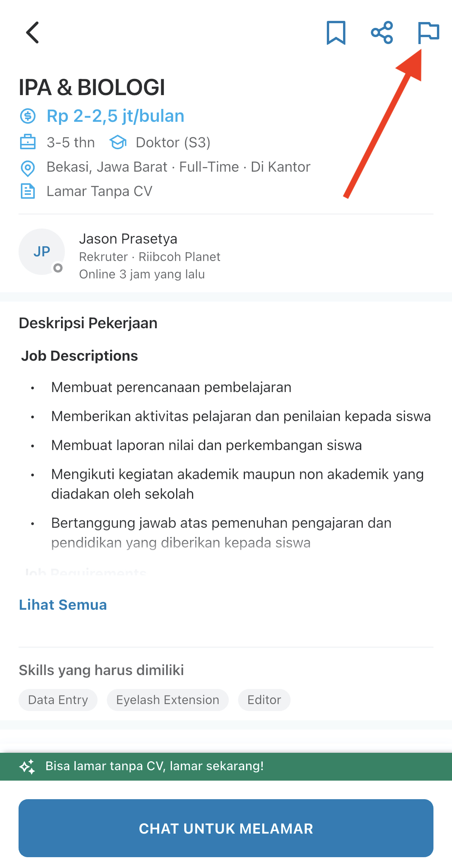
Task: Tap the graduation cap education icon
Action: [118, 142]
